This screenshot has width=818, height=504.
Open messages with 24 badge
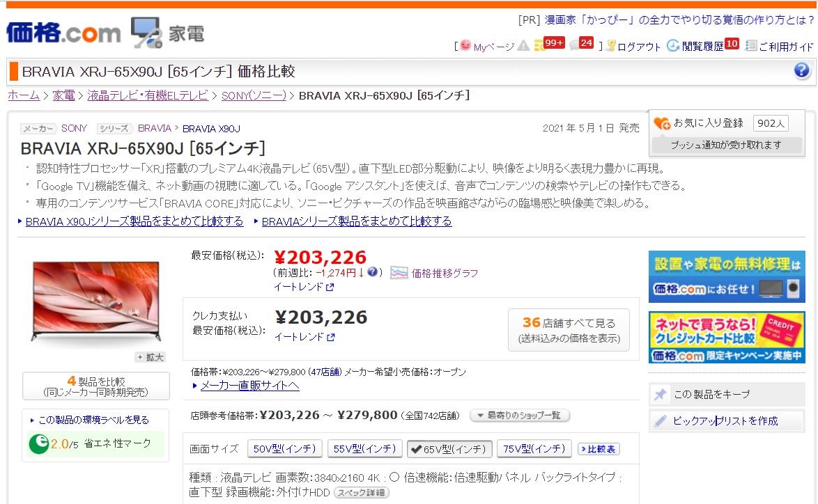coord(582,45)
